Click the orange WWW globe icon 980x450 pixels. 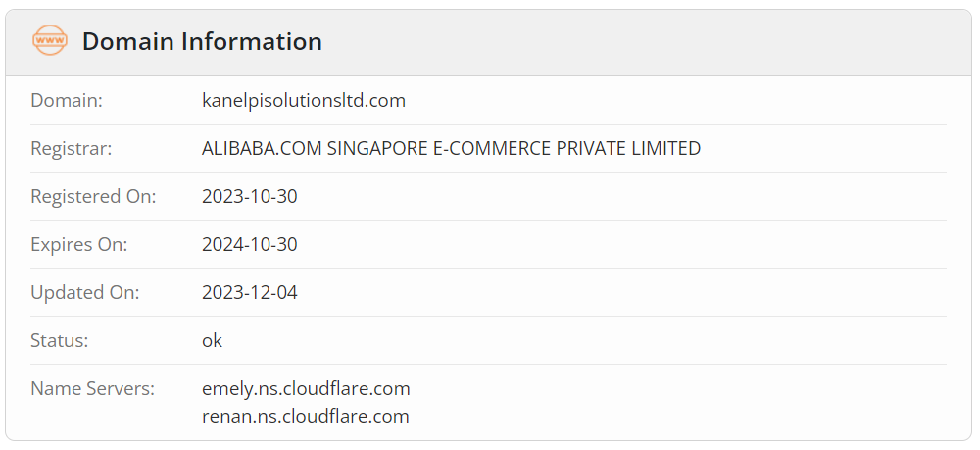tap(49, 40)
